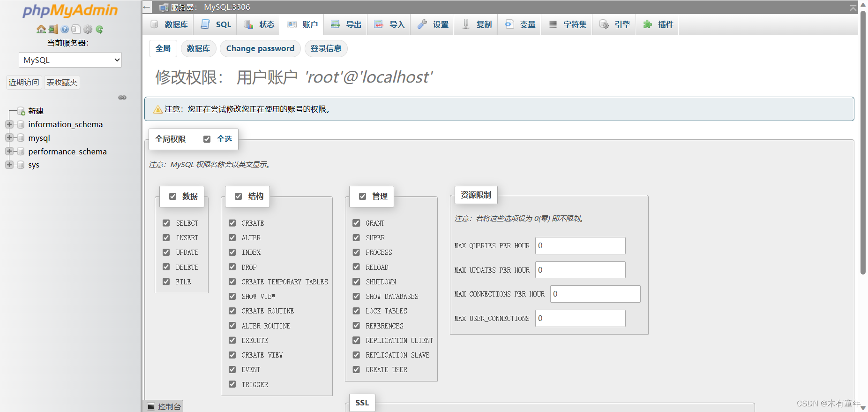This screenshot has height=412, width=868.
Task: Open the 复制 replication tab
Action: [x=476, y=24]
